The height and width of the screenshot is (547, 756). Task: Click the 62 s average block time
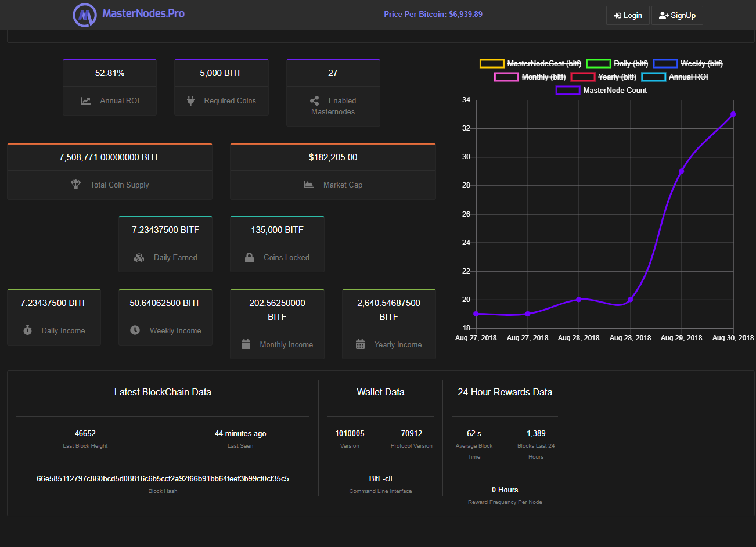coord(474,433)
